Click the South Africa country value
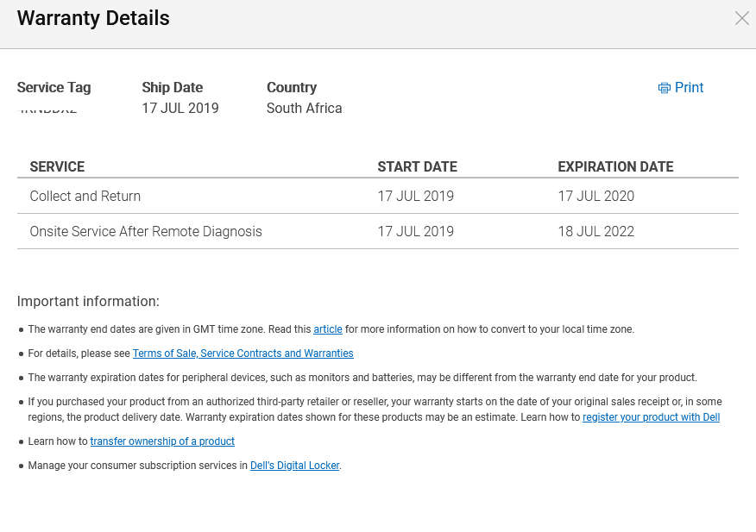The width and height of the screenshot is (756, 532). [304, 109]
